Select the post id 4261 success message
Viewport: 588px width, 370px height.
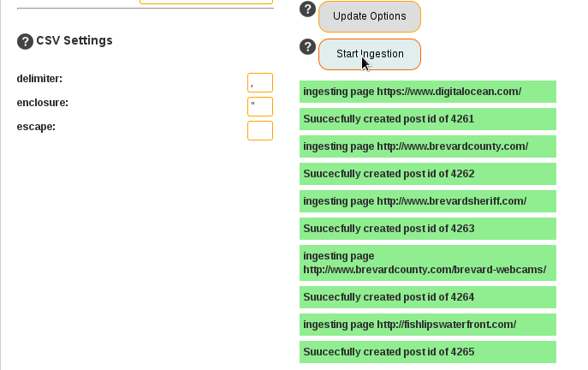click(x=427, y=119)
